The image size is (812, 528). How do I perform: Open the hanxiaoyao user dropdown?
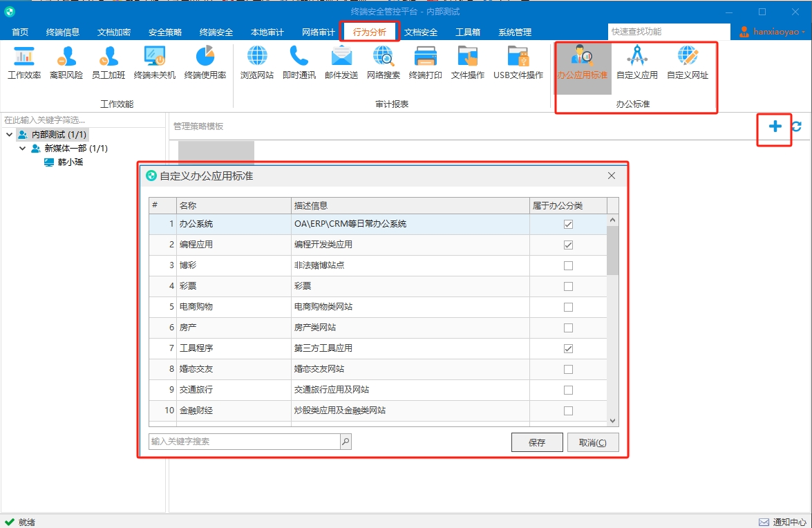[772, 32]
